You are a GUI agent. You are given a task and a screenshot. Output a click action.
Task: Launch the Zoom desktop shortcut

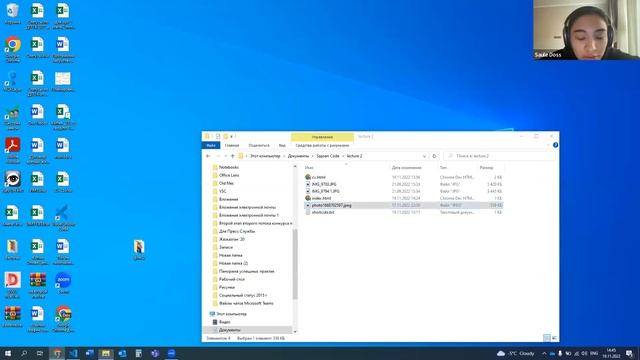pos(63,283)
